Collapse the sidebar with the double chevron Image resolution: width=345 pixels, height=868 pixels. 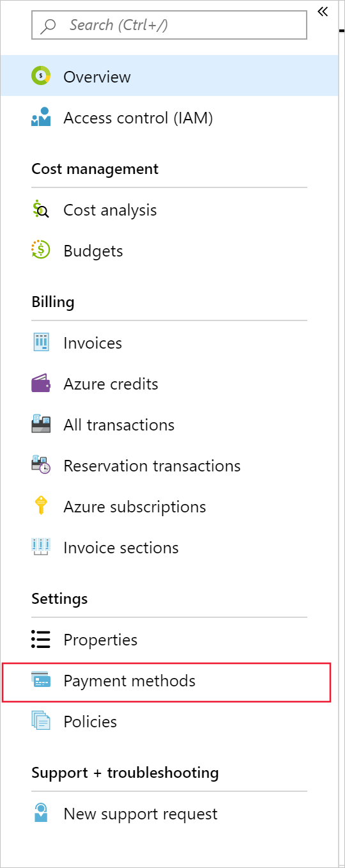(x=323, y=12)
